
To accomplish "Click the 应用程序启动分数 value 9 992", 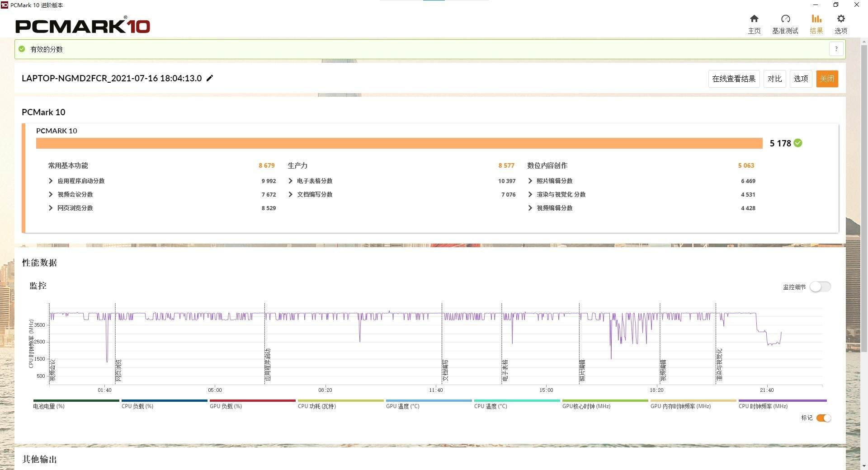I will (x=269, y=181).
